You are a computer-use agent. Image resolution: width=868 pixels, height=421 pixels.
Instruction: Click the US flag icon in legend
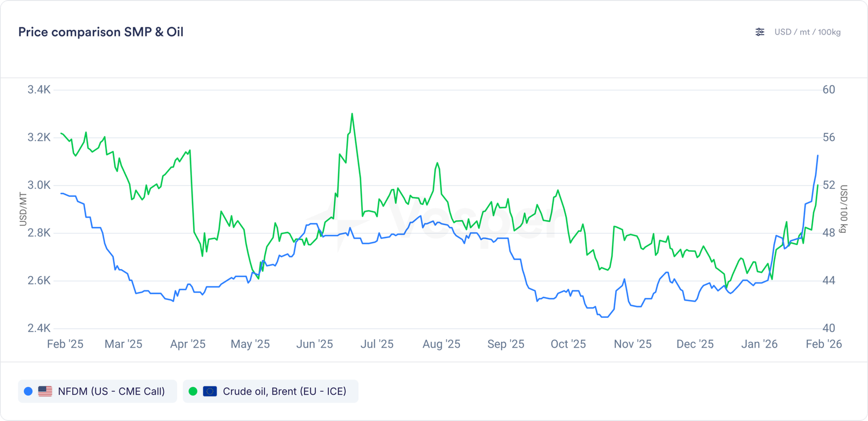point(45,391)
